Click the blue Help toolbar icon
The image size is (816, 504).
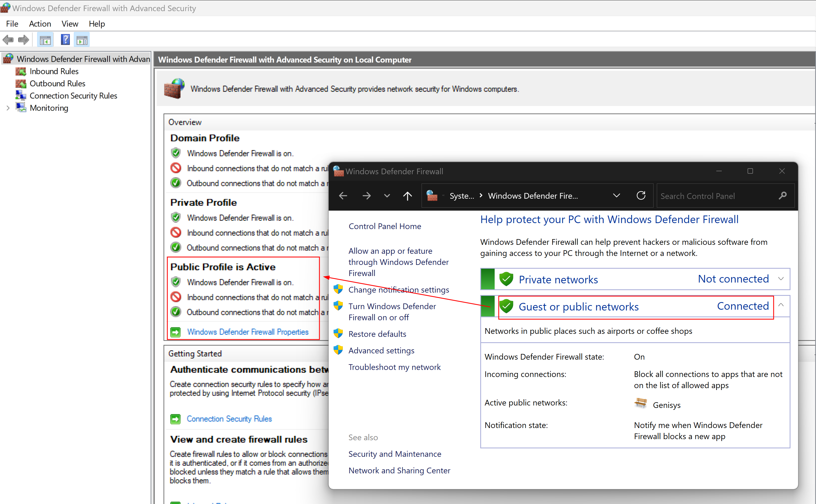pyautogui.click(x=65, y=40)
